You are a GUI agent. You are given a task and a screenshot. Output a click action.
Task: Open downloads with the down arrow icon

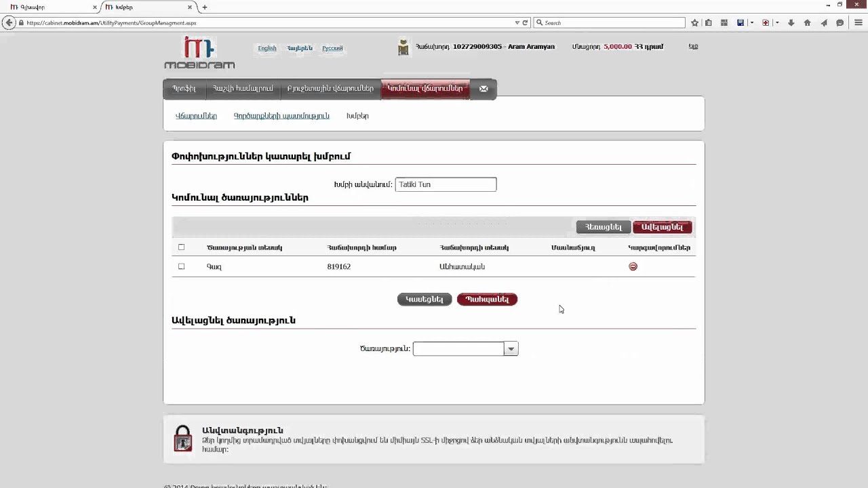click(791, 22)
